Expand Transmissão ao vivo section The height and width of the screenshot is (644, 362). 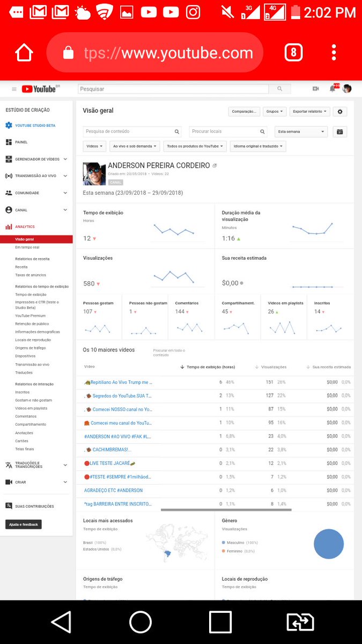(36, 176)
